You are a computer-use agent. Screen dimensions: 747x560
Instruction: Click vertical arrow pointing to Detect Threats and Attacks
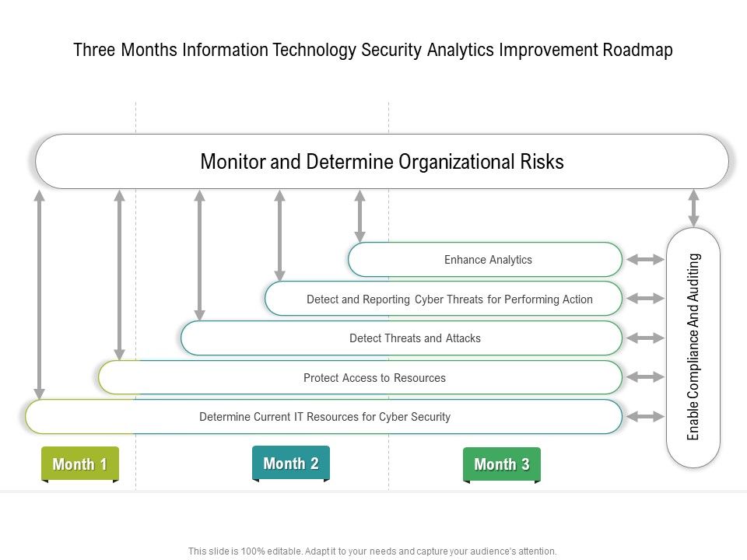click(200, 255)
